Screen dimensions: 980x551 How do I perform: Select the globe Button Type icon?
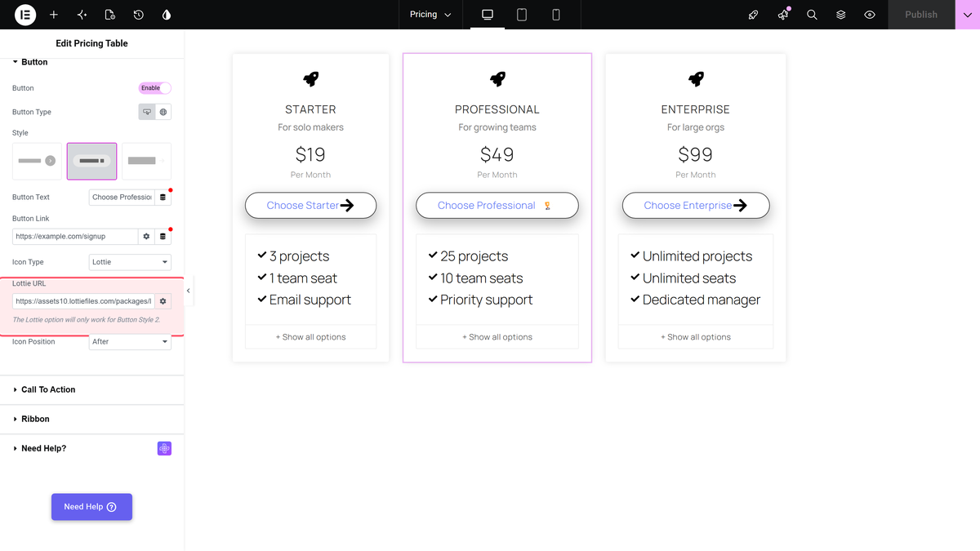click(163, 112)
